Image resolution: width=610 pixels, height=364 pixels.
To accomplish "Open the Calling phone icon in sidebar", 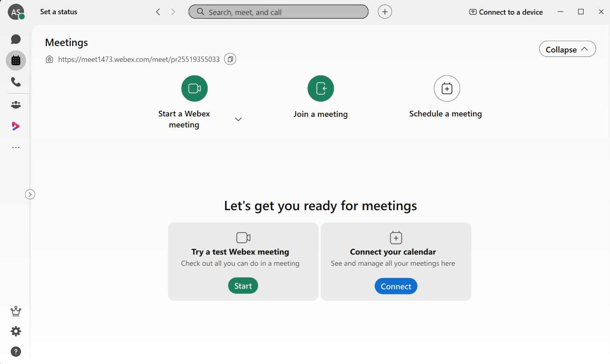I will 15,82.
